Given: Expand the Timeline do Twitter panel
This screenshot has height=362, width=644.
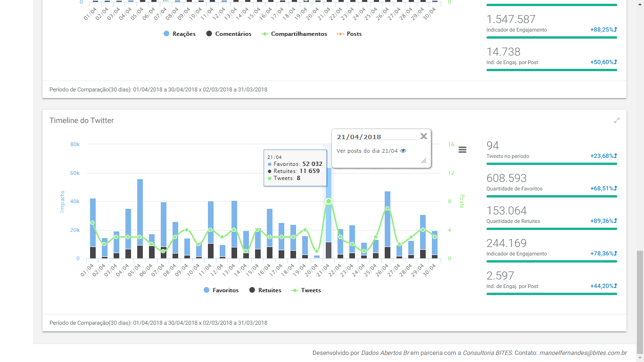Looking at the screenshot, I should [x=617, y=121].
